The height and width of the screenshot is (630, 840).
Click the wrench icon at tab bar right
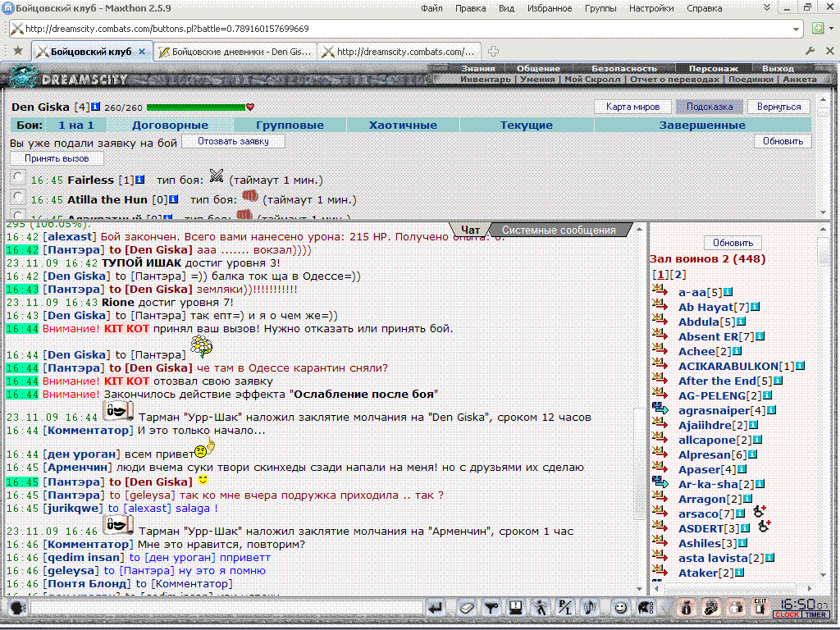point(810,51)
